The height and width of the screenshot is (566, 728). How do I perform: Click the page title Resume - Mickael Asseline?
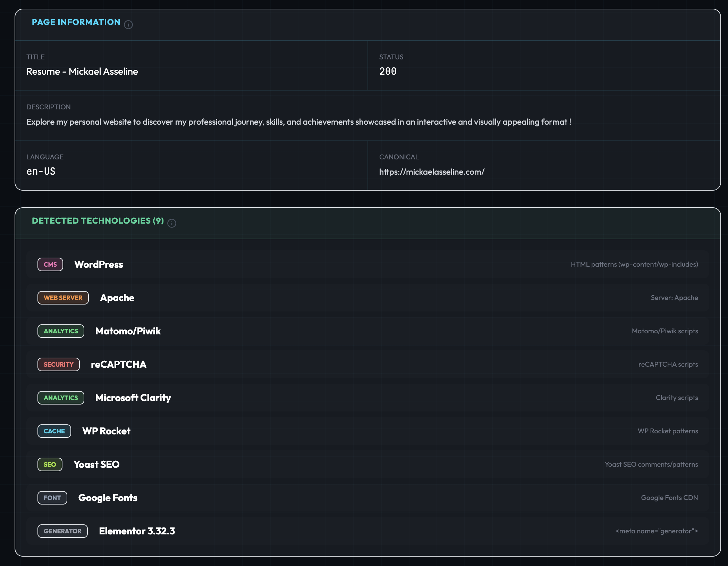(82, 72)
